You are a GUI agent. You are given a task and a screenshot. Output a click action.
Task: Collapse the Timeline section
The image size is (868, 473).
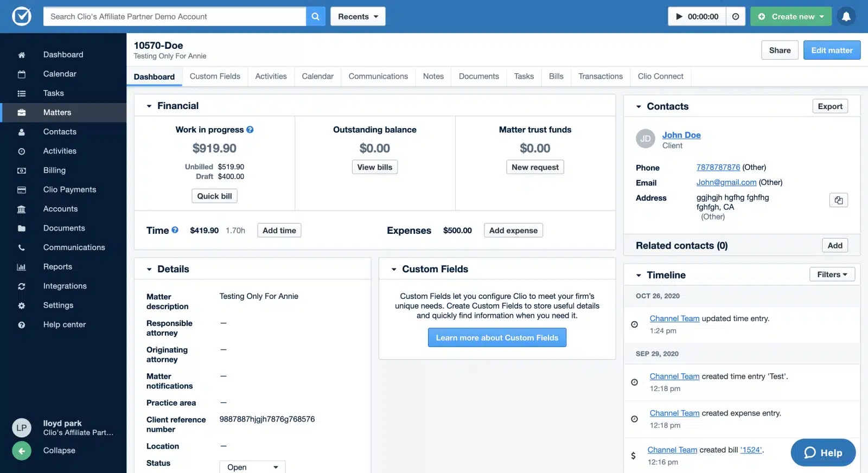[x=639, y=276]
